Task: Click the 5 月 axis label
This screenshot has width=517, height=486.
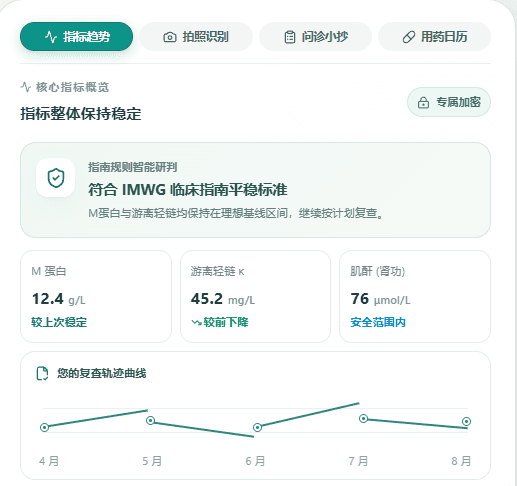Action: click(x=152, y=461)
